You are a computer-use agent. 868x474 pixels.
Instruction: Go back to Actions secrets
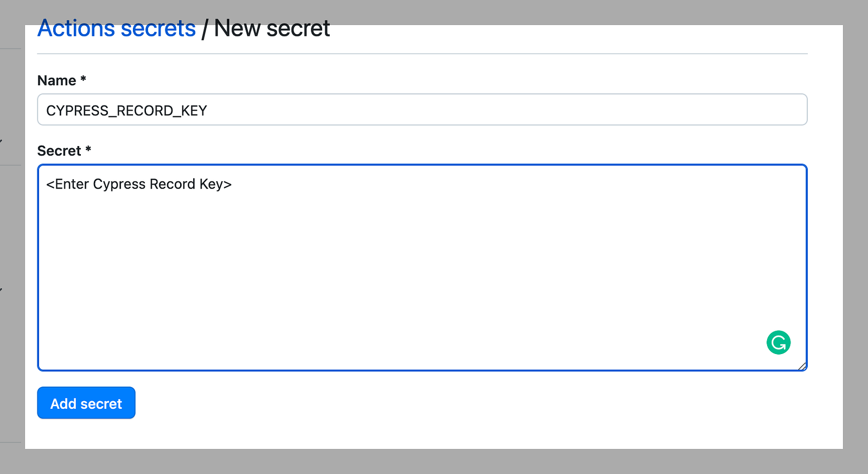pos(117,28)
